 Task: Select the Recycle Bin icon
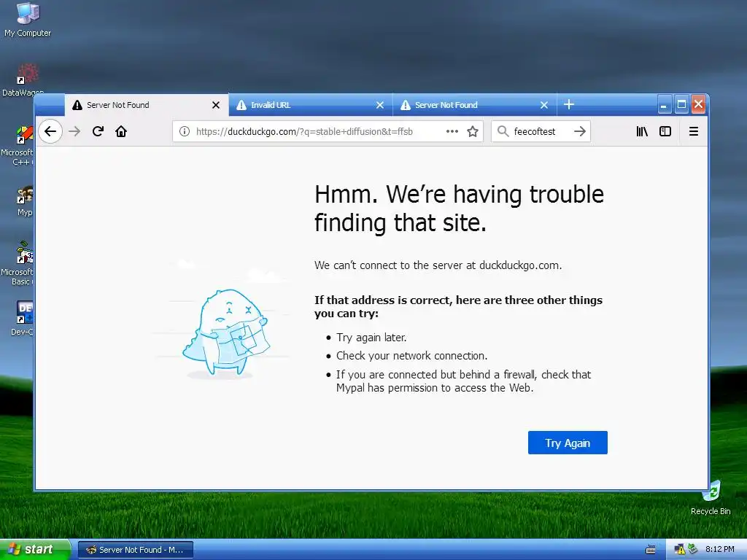click(x=711, y=498)
